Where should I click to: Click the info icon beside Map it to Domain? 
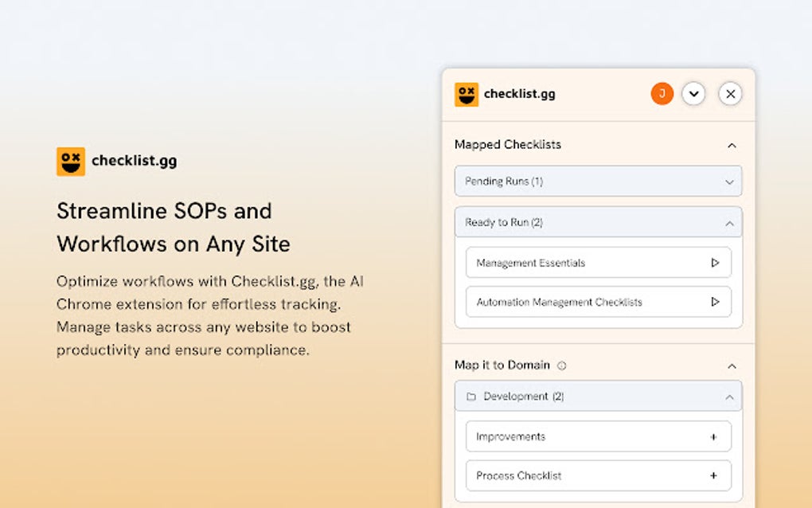click(x=561, y=366)
